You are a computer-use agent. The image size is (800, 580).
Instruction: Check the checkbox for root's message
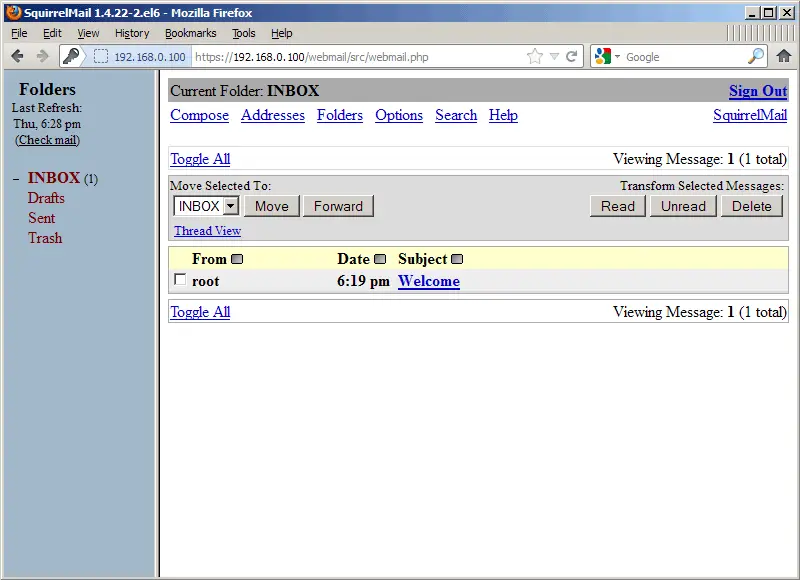[x=180, y=280]
